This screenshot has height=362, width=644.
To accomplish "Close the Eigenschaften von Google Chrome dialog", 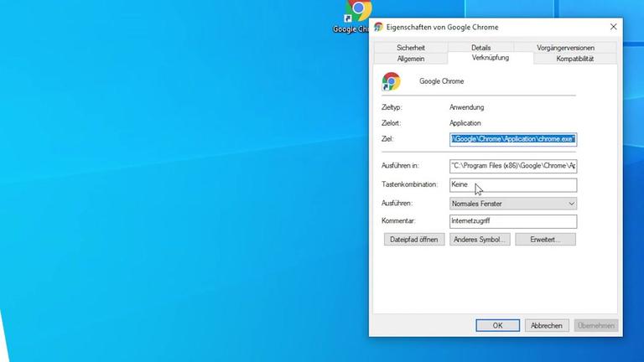I will click(613, 27).
